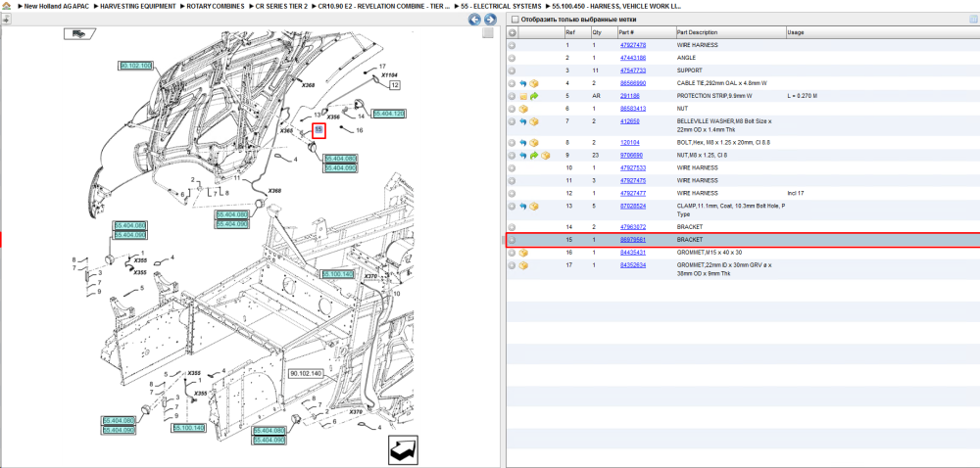This screenshot has height=468, width=980.
Task: Click diagram reference label 90.102.100
Action: click(135, 66)
